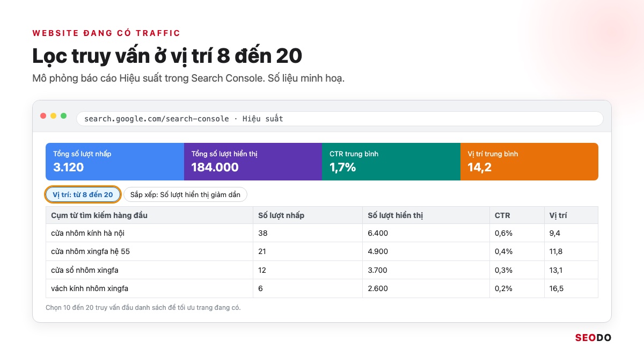This screenshot has width=644, height=355.
Task: Click impressions value 2.600
Action: pos(378,288)
